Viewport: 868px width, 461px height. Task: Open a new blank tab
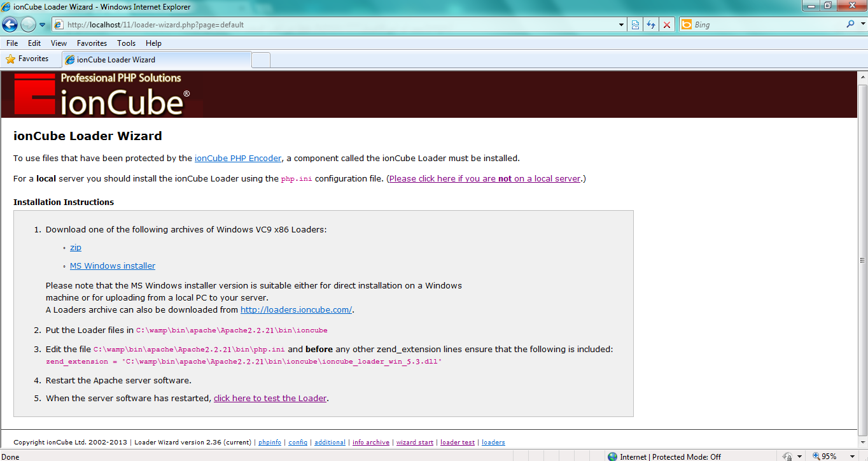tap(261, 60)
